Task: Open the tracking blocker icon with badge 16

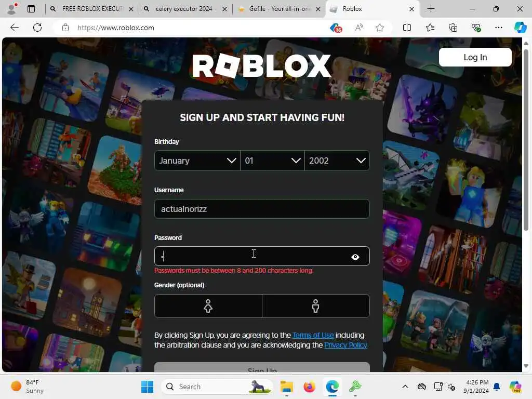Action: click(x=336, y=28)
